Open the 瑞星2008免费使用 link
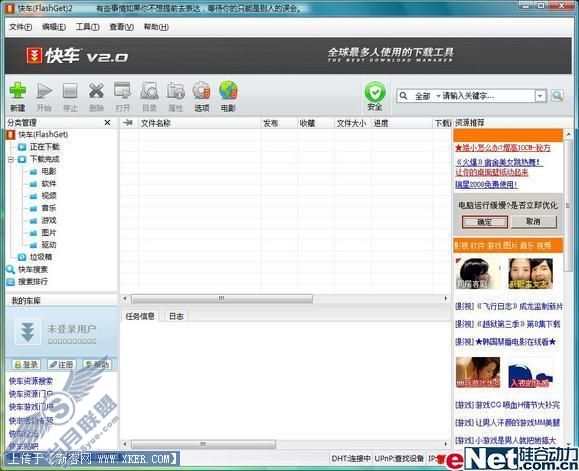Screen dimensions: 579x471 [x=486, y=185]
